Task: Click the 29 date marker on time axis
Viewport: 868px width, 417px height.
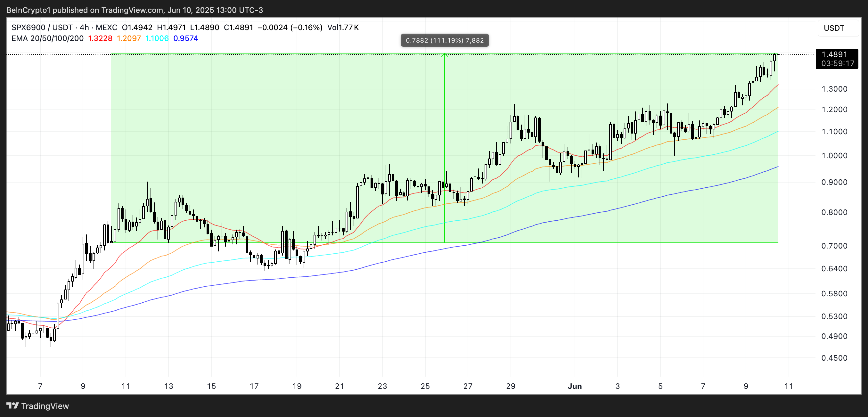Action: (x=511, y=386)
